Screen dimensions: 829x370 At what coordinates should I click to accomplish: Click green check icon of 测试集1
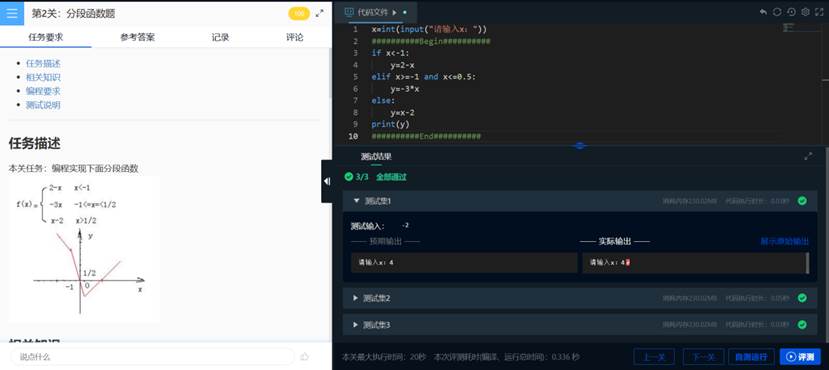[802, 201]
